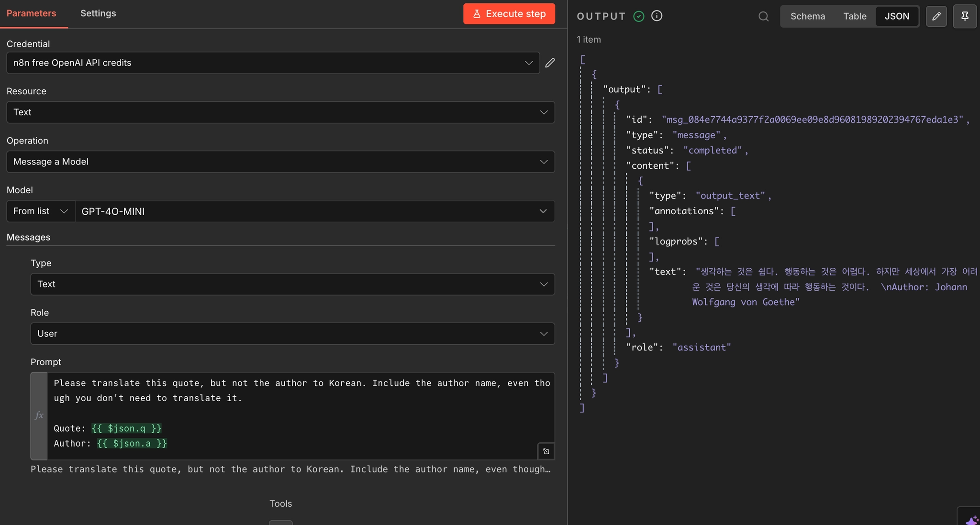Click the Messages section heading
The height and width of the screenshot is (525, 980).
tap(28, 237)
